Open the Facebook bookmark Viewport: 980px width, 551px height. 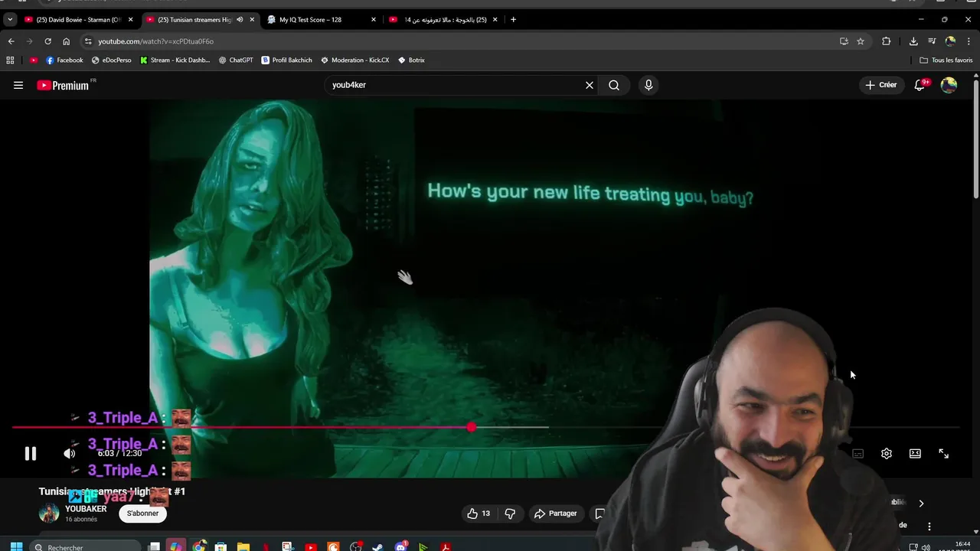click(x=64, y=60)
